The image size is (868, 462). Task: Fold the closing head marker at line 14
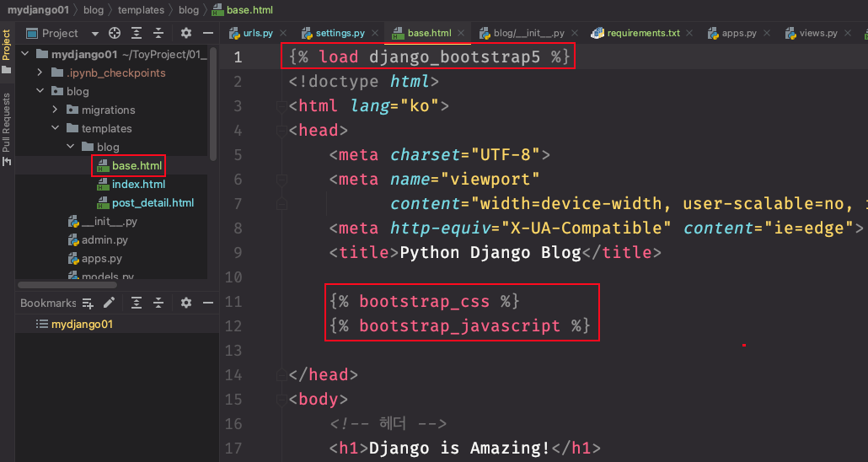(281, 375)
